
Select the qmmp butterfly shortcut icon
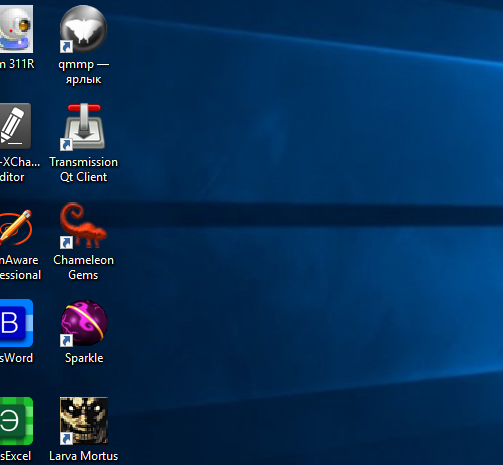pos(83,29)
